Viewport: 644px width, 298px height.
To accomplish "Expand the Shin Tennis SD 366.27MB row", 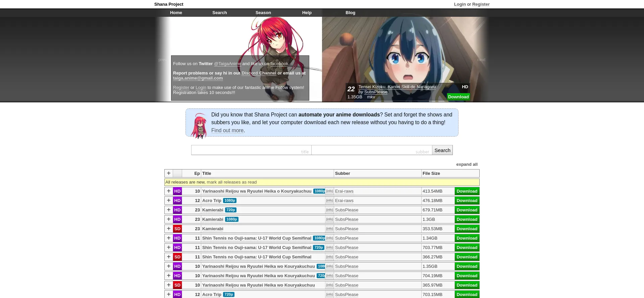I will coord(169,257).
